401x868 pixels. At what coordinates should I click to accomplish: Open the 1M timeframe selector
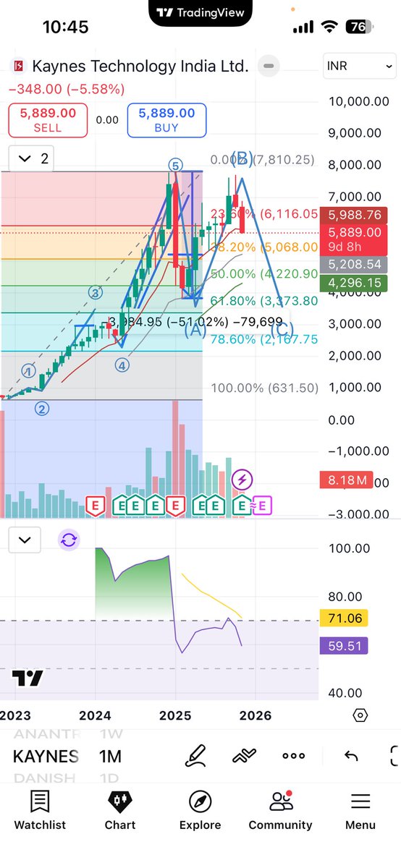pos(110,757)
